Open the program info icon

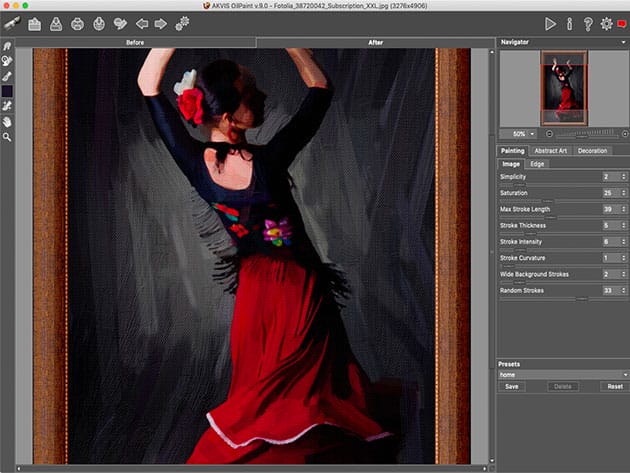[x=569, y=23]
